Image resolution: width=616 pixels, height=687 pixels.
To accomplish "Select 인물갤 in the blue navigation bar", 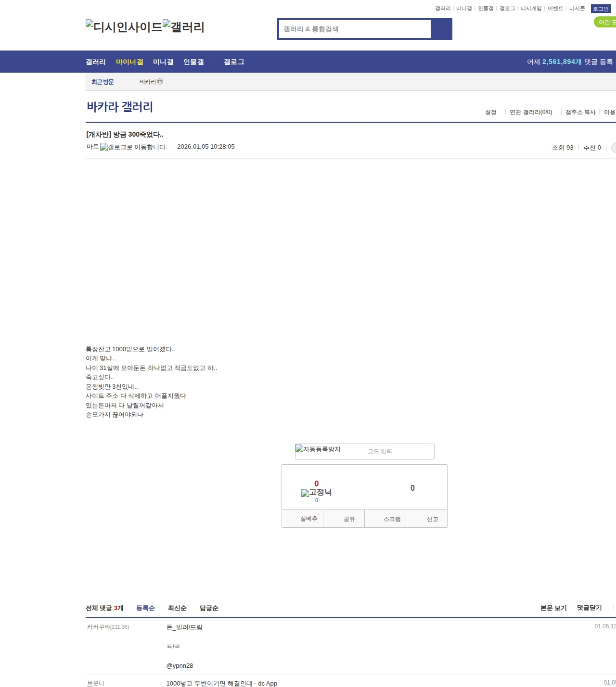I will [x=193, y=62].
